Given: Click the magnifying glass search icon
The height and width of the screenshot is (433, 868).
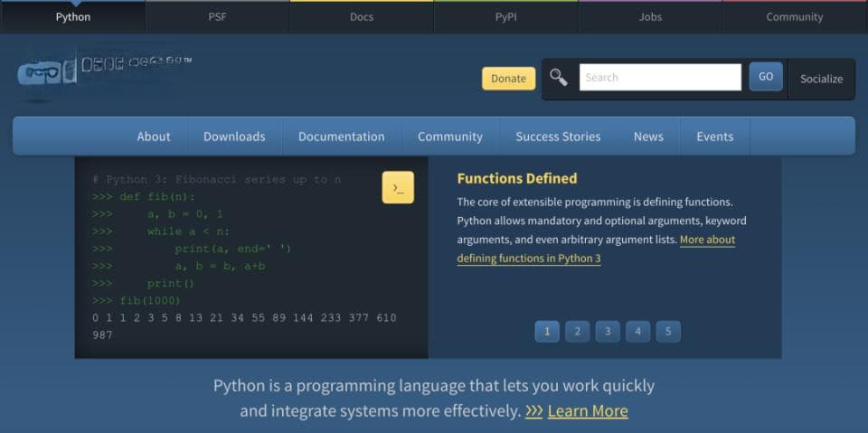Looking at the screenshot, I should tap(559, 78).
